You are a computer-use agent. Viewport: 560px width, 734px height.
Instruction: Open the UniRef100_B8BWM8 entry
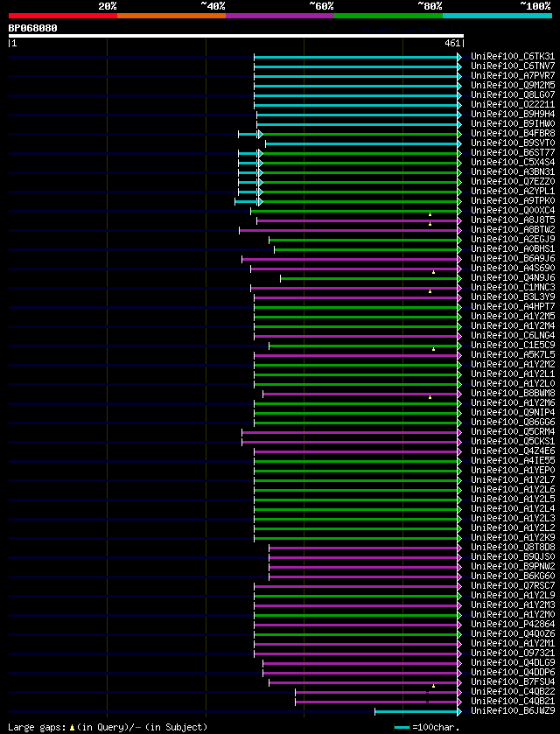pos(513,393)
